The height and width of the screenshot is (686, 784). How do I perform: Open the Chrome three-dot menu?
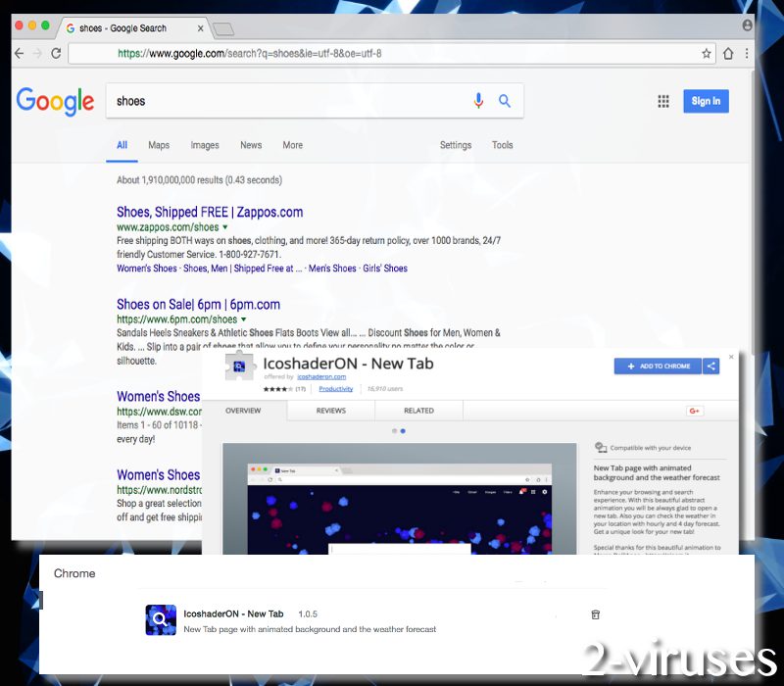(x=748, y=54)
